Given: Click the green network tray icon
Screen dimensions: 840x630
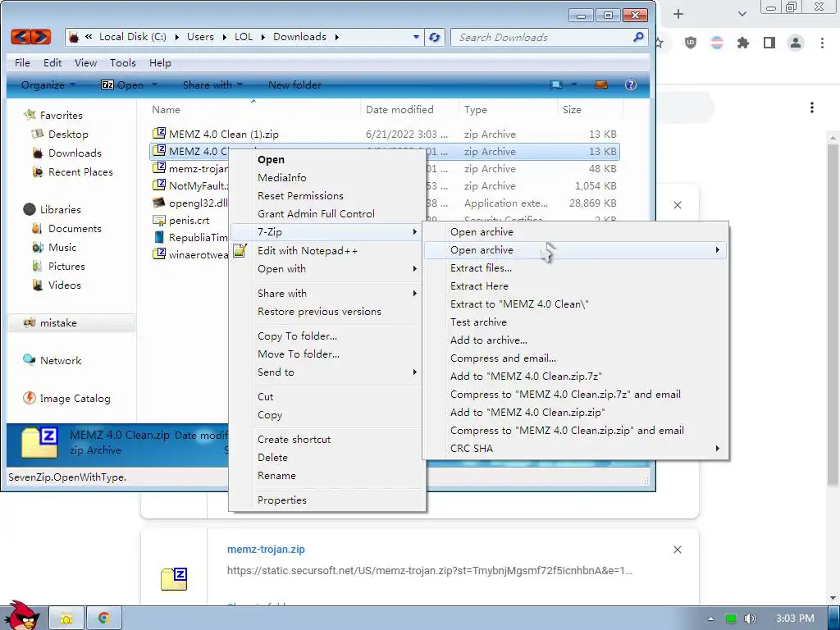Looking at the screenshot, I should (731, 619).
